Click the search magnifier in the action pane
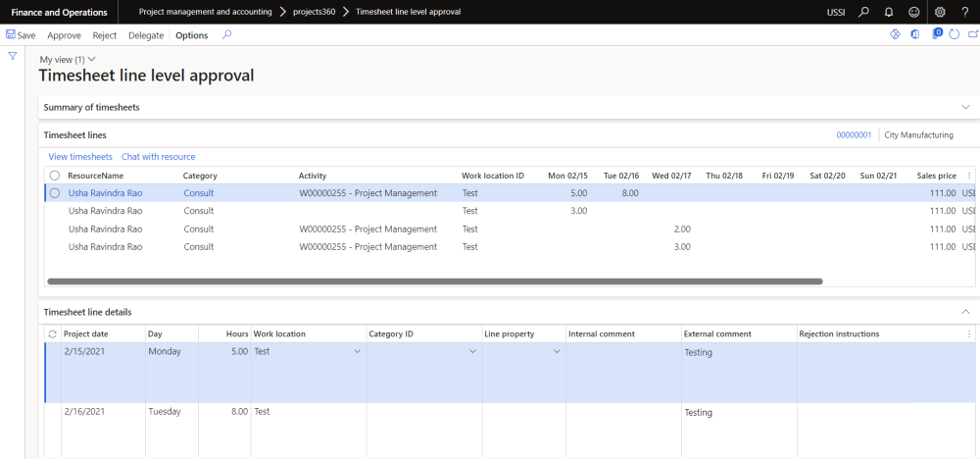This screenshot has width=980, height=459. pos(226,35)
